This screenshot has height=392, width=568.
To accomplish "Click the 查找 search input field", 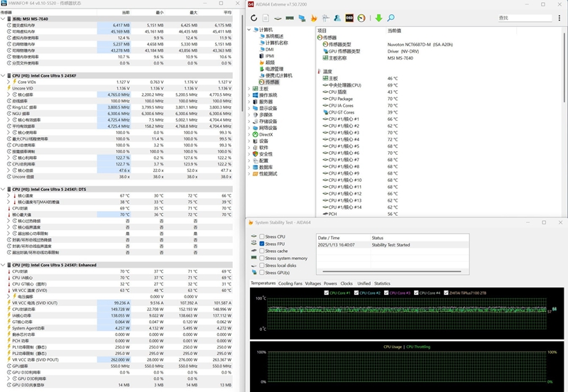I will 525,18.
